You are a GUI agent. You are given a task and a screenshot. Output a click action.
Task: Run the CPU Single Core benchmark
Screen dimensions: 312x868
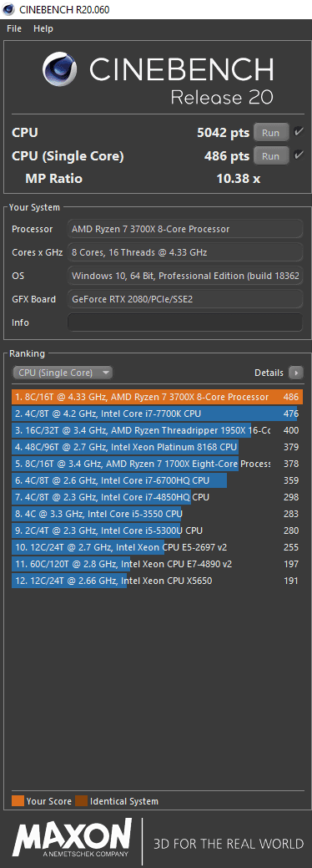pyautogui.click(x=270, y=156)
